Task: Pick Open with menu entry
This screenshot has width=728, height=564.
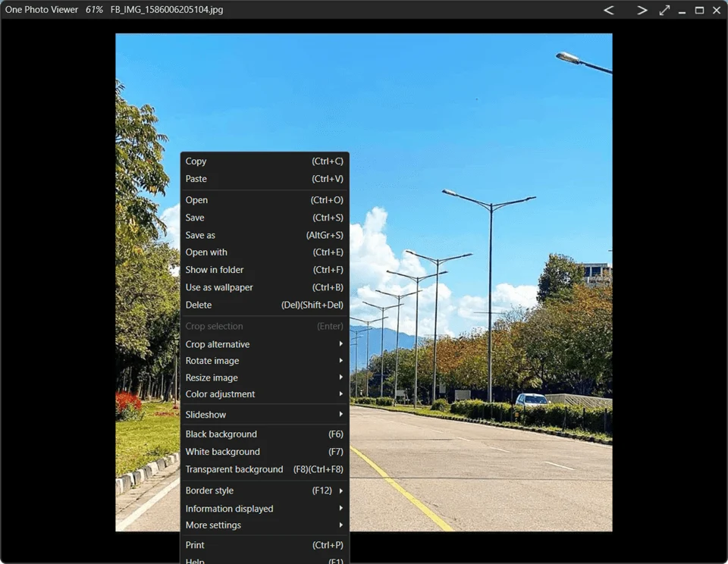Action: point(265,252)
